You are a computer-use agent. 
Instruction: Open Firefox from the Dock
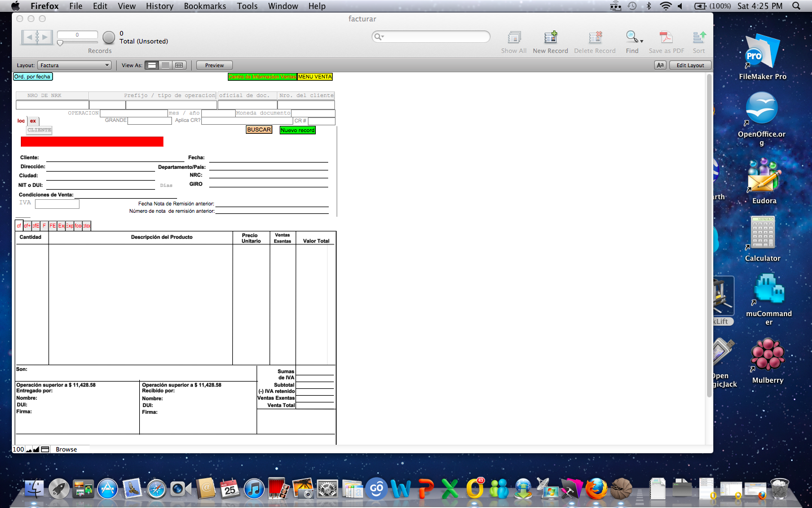pos(596,489)
